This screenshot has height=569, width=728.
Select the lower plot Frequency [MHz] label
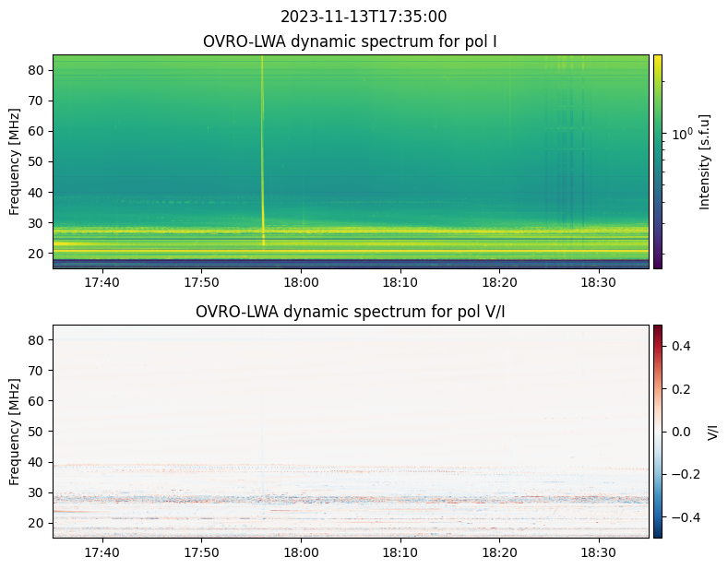15,431
